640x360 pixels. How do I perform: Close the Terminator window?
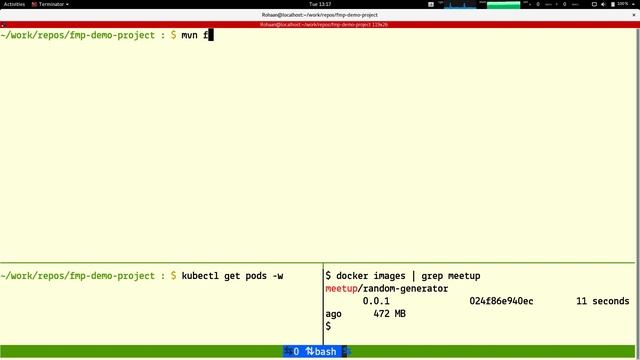click(634, 15)
